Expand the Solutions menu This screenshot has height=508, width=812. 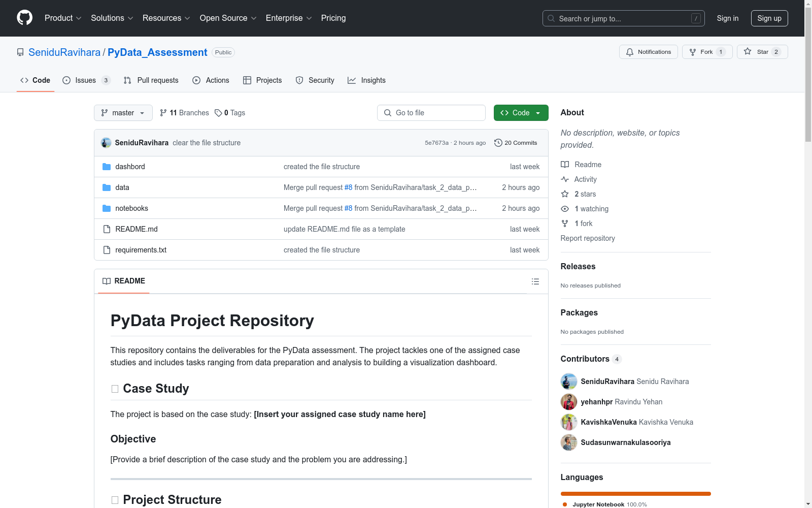tap(112, 18)
